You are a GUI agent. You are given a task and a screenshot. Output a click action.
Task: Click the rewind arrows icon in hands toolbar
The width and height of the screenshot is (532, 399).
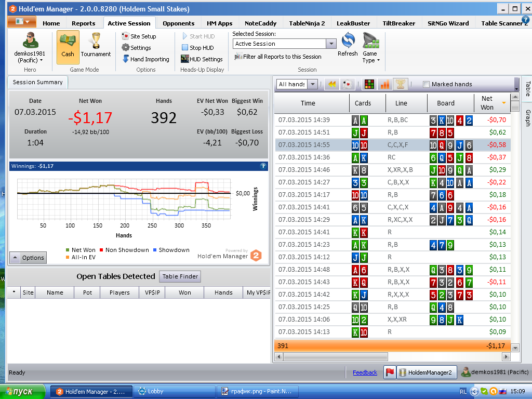(x=332, y=84)
